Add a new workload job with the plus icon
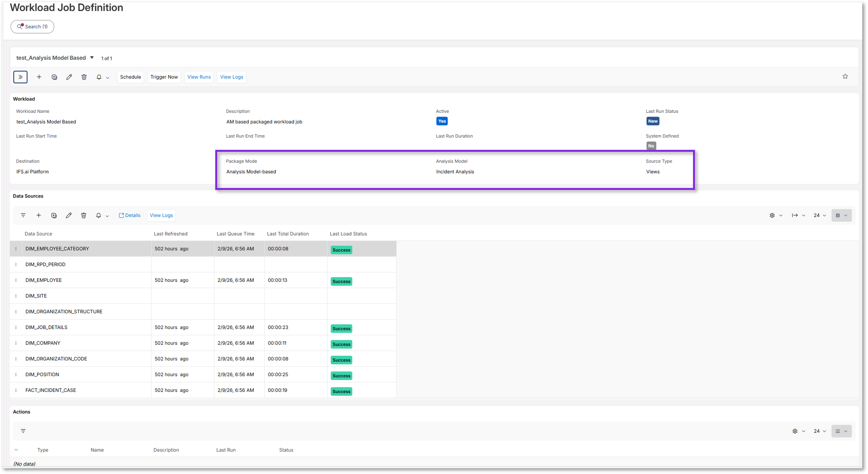The image size is (868, 474). pyautogui.click(x=39, y=77)
